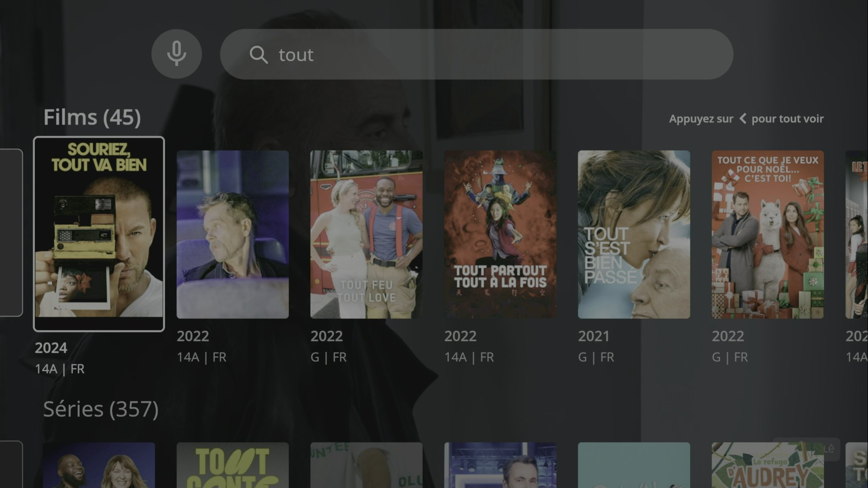The height and width of the screenshot is (488, 868).
Task: Click the 'Séries (357)' section heading
Action: (101, 409)
